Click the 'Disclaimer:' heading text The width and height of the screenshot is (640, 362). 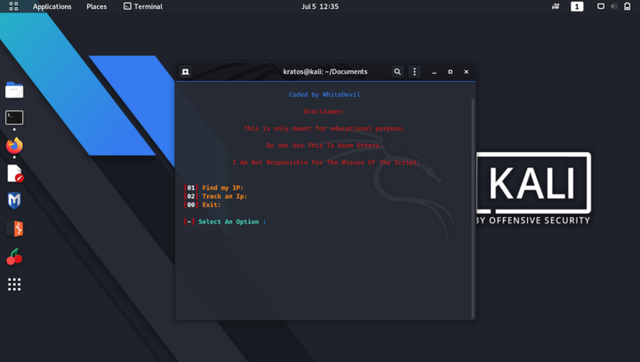(324, 111)
